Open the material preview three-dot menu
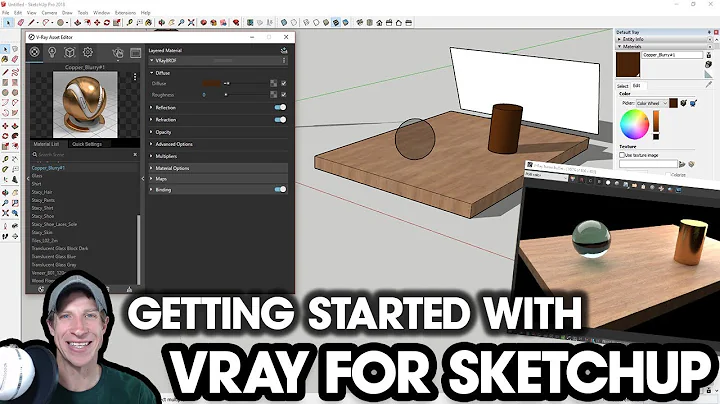This screenshot has height=404, width=720. point(135,77)
